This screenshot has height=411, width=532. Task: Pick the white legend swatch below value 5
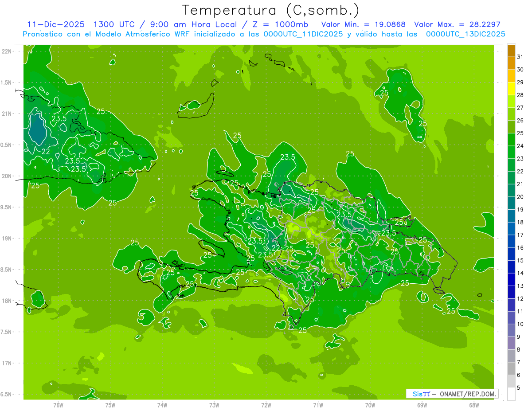[x=511, y=394]
